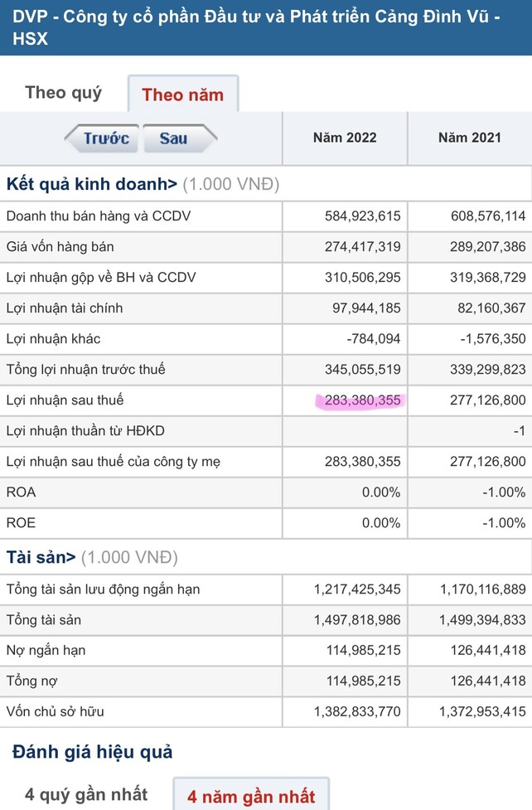Select the Theo năm tab
532x810 pixels.
(x=182, y=95)
